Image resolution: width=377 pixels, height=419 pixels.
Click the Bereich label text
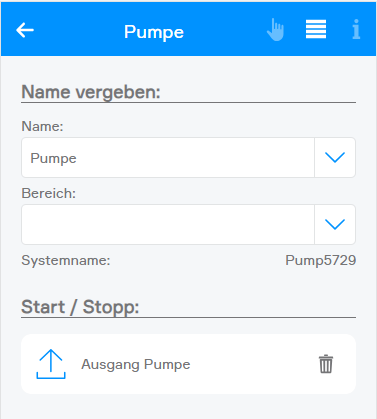pos(49,193)
